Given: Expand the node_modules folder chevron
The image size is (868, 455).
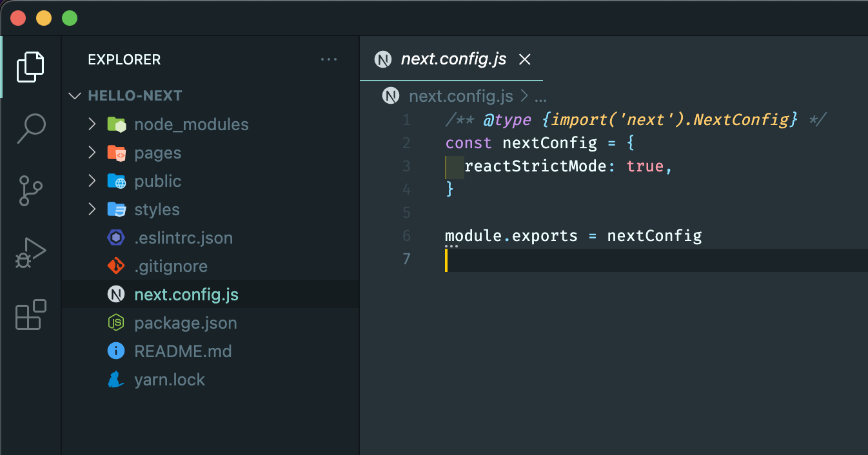Looking at the screenshot, I should 92,124.
